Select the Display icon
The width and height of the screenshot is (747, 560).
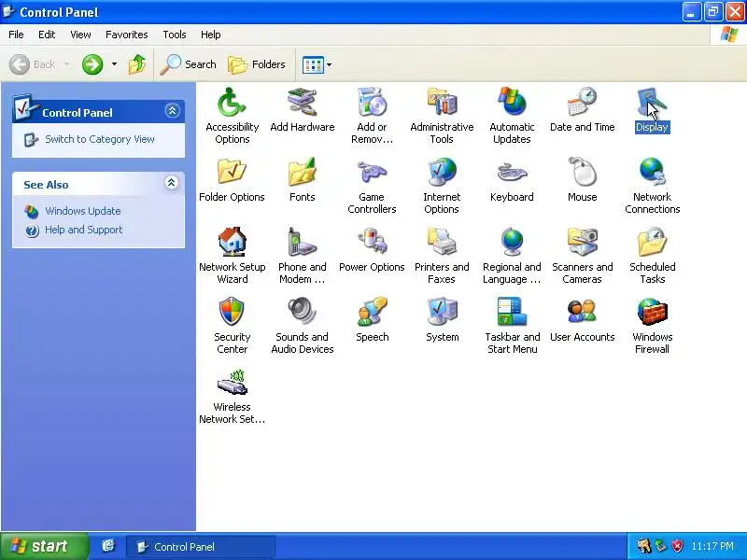pos(652,102)
